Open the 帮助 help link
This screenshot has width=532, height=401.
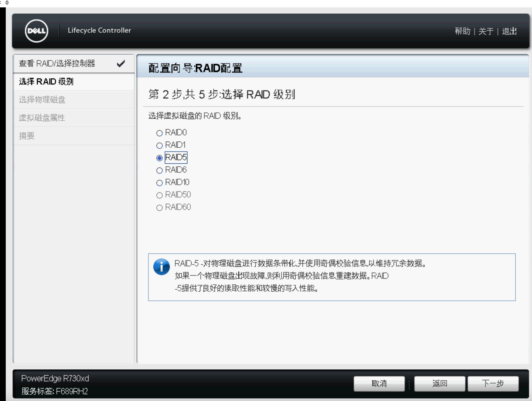[x=462, y=31]
